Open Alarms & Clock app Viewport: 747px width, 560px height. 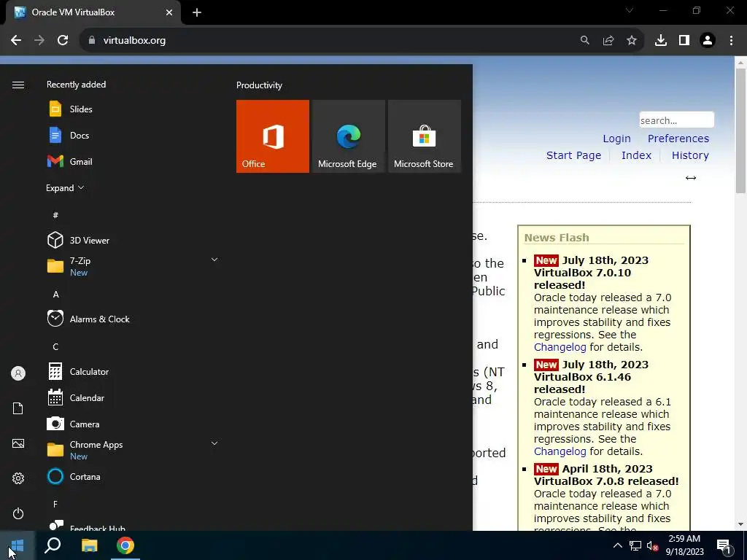pos(133,319)
